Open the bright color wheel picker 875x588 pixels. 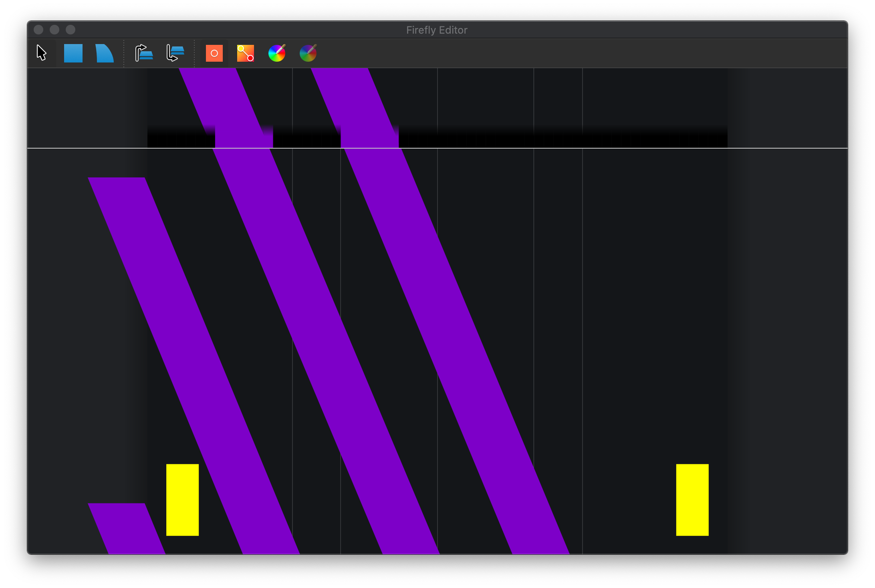coord(277,53)
